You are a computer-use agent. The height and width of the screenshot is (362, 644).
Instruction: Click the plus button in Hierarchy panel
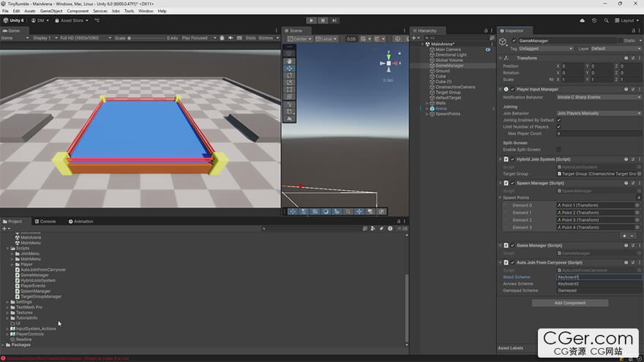point(414,37)
